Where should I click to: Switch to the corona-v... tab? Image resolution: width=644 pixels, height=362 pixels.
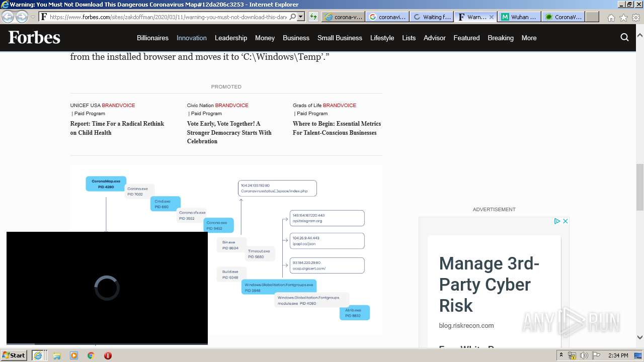343,17
